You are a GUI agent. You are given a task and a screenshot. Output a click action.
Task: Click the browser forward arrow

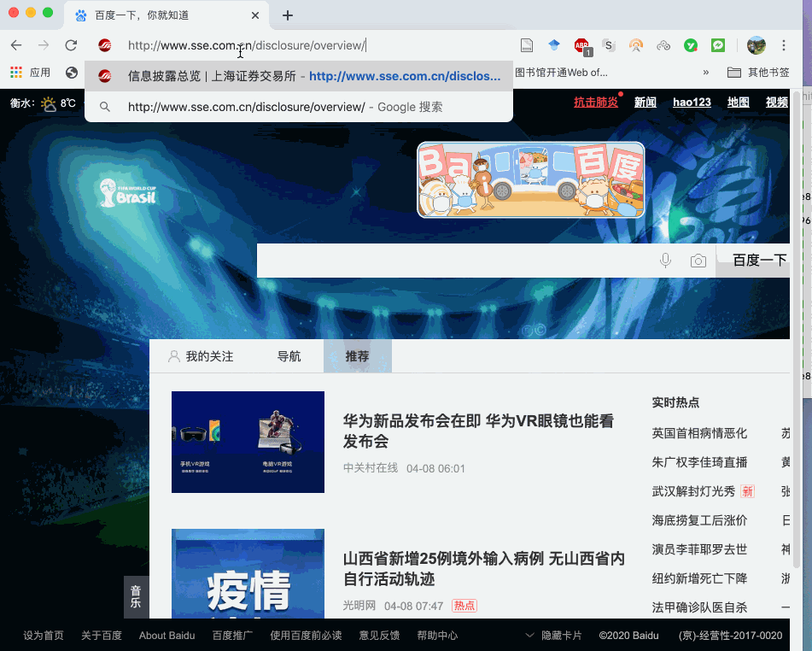click(44, 45)
